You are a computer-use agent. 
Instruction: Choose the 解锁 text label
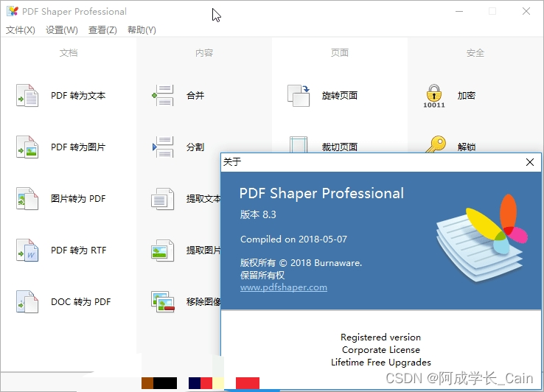click(x=467, y=147)
